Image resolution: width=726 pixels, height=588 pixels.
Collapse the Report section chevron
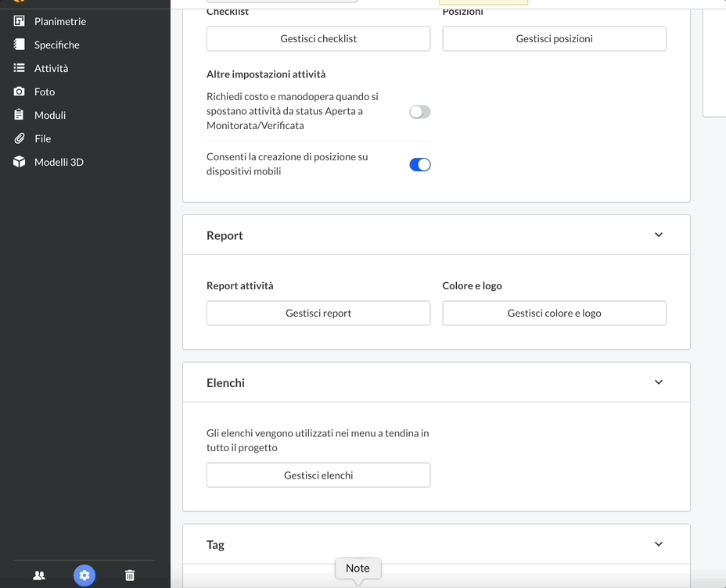coord(659,235)
